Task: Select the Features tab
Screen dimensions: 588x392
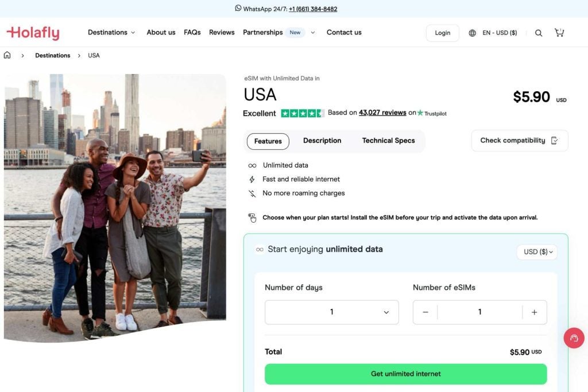Action: tap(268, 141)
